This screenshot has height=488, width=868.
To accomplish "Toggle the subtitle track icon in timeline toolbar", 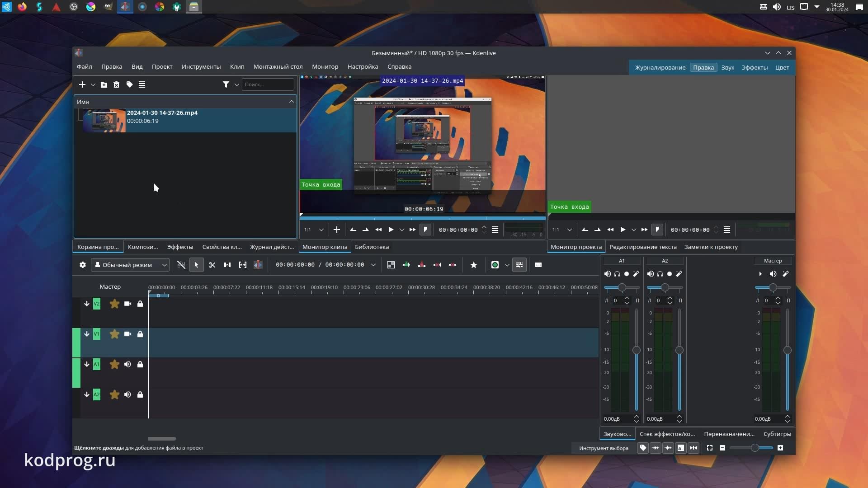I will point(538,265).
